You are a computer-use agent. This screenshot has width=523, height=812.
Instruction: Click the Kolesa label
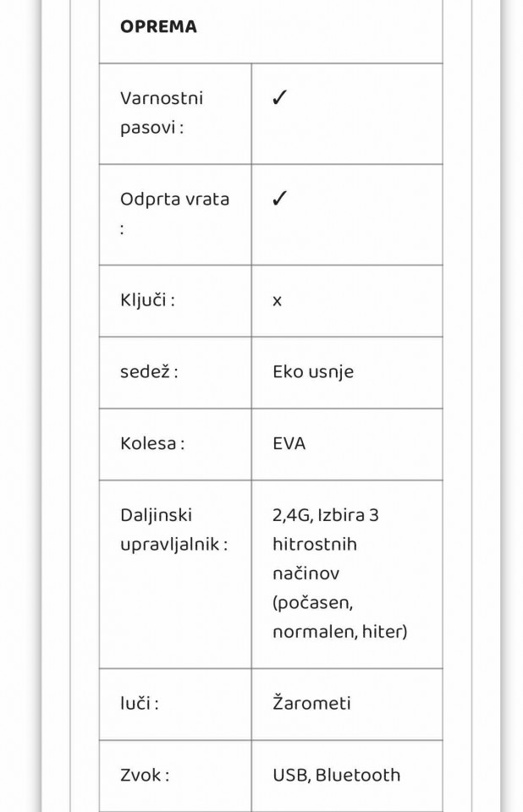coord(152,443)
